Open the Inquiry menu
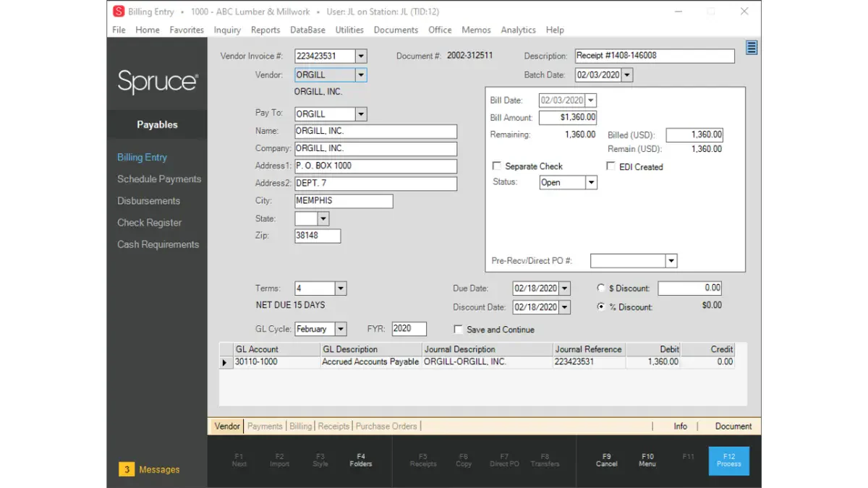868x488 pixels. (x=227, y=30)
